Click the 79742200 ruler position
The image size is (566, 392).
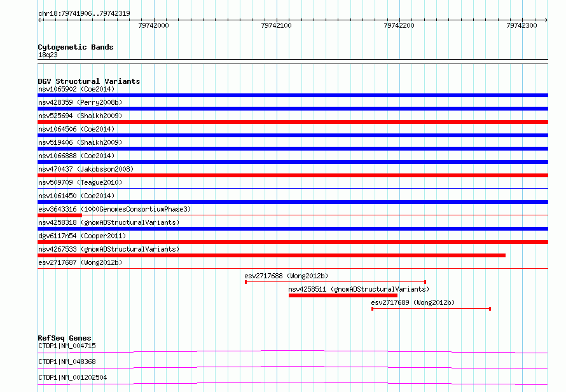(399, 25)
